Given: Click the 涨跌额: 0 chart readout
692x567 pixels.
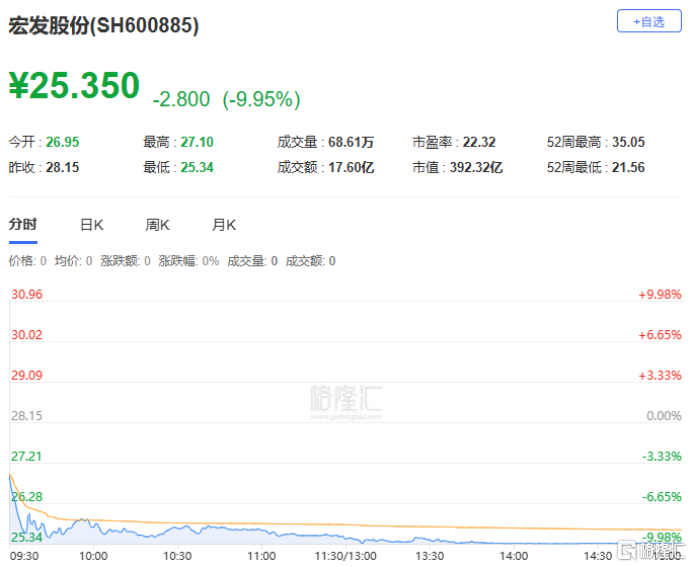Looking at the screenshot, I should pyautogui.click(x=125, y=261).
